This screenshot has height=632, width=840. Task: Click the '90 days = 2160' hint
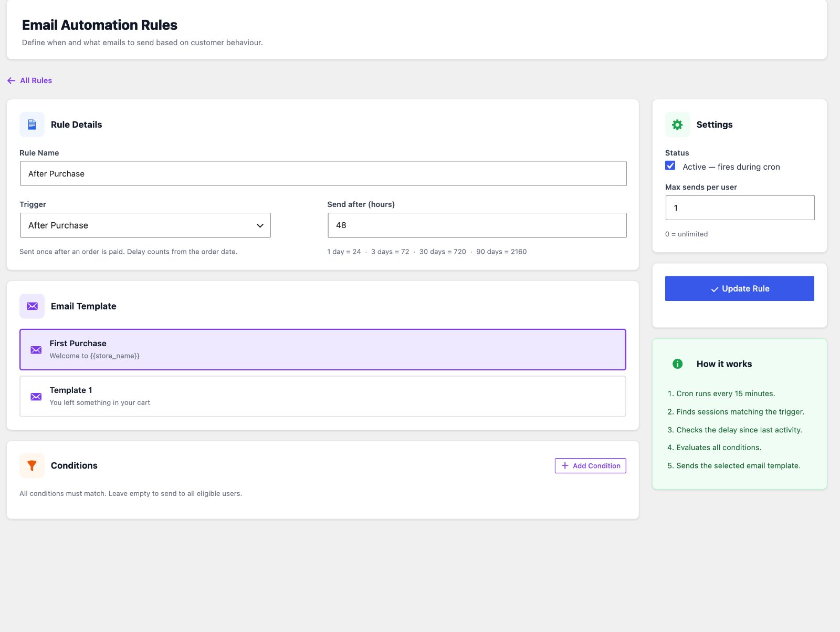point(501,252)
